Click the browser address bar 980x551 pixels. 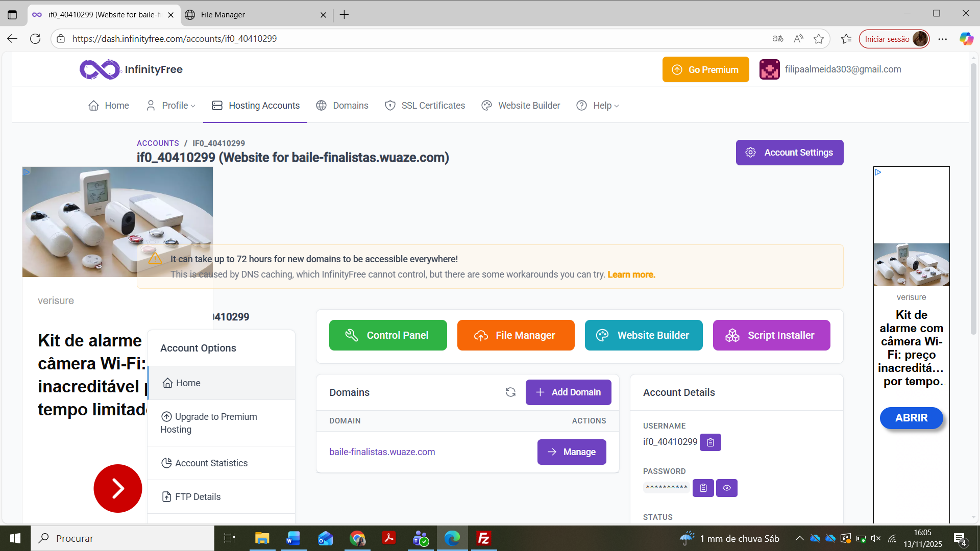coord(408,39)
